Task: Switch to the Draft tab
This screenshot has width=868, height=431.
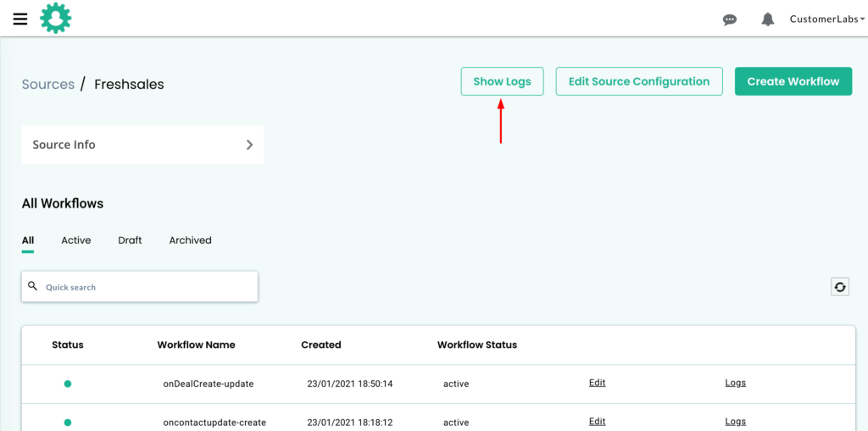Action: click(x=130, y=240)
